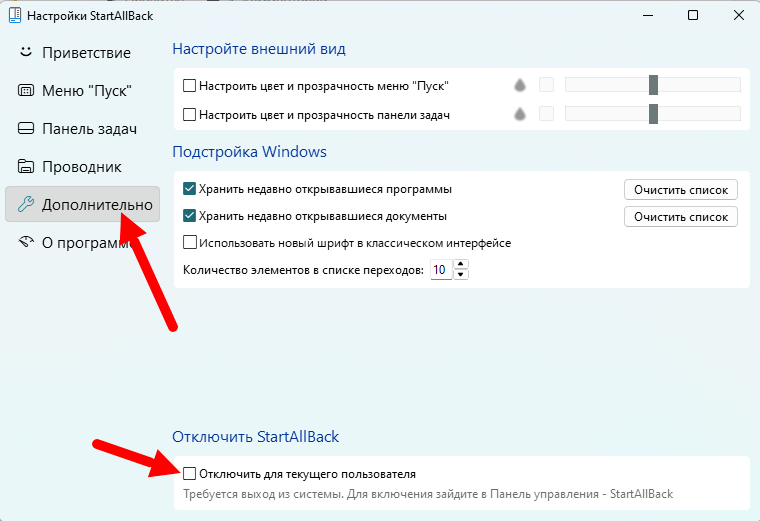Viewport: 760px width, 521px height.
Task: Click the taskbar icon beside Панель задач
Action: (x=26, y=128)
